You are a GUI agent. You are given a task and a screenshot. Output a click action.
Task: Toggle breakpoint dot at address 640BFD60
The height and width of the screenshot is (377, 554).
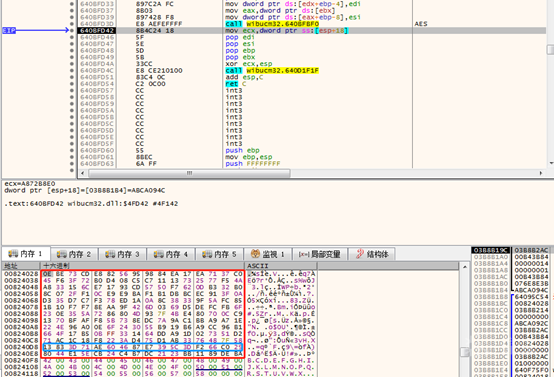click(x=72, y=150)
